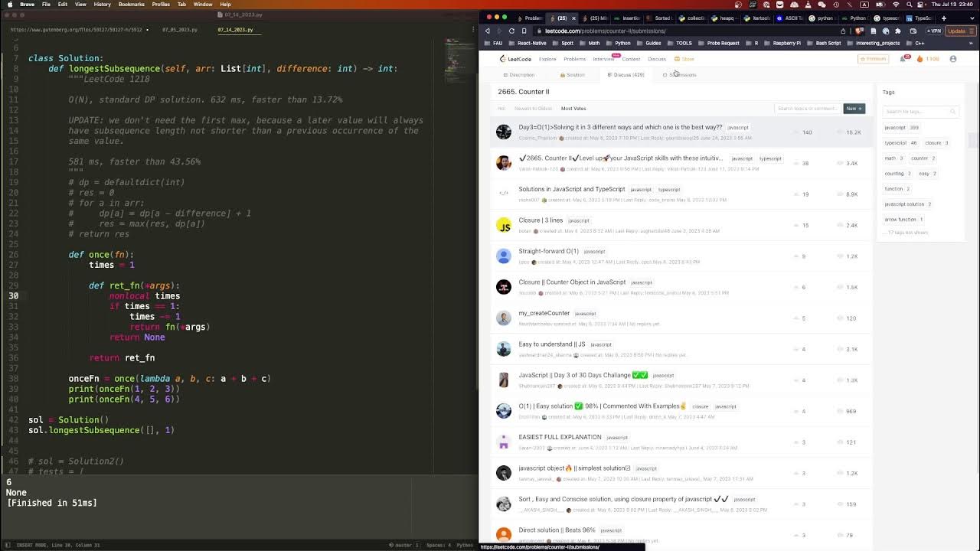Switch to the Solution tab
The width and height of the screenshot is (980, 551).
coord(572,75)
